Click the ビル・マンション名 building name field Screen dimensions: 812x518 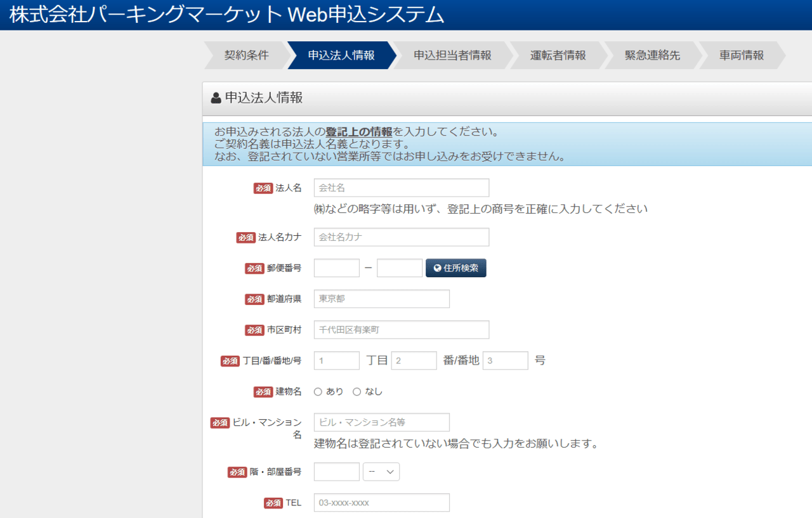coord(381,422)
